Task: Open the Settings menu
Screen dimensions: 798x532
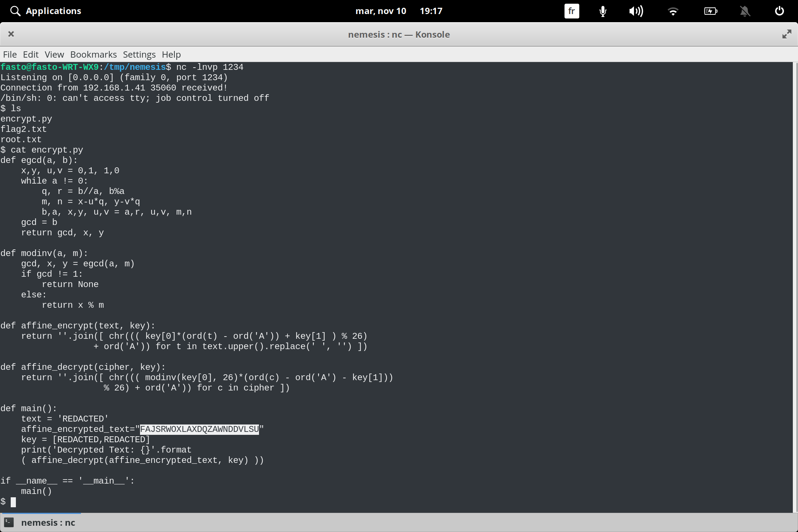Action: 139,54
